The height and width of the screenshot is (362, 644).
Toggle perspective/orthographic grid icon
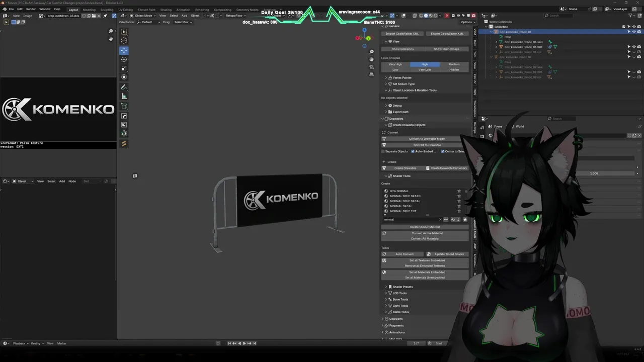pyautogui.click(x=371, y=74)
